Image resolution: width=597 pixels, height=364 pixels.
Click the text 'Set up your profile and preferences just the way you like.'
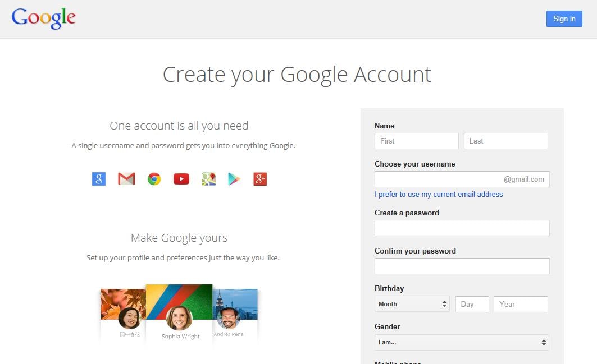click(183, 257)
